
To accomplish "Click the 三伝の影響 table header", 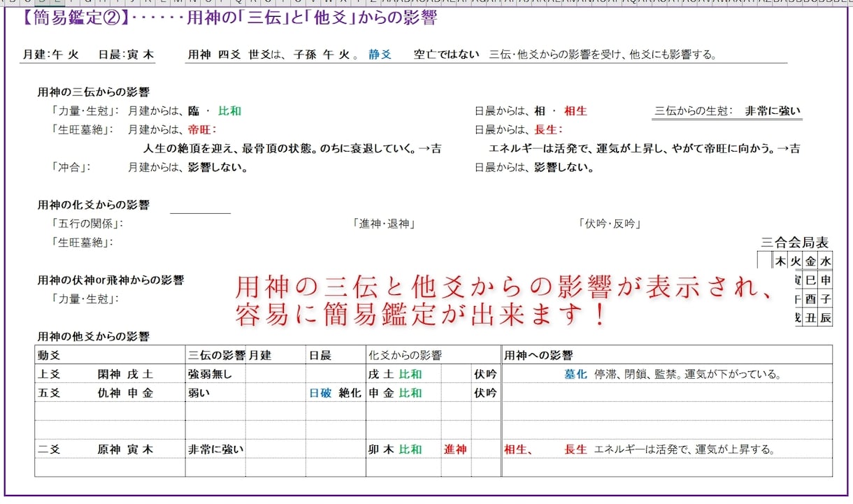I will click(216, 356).
